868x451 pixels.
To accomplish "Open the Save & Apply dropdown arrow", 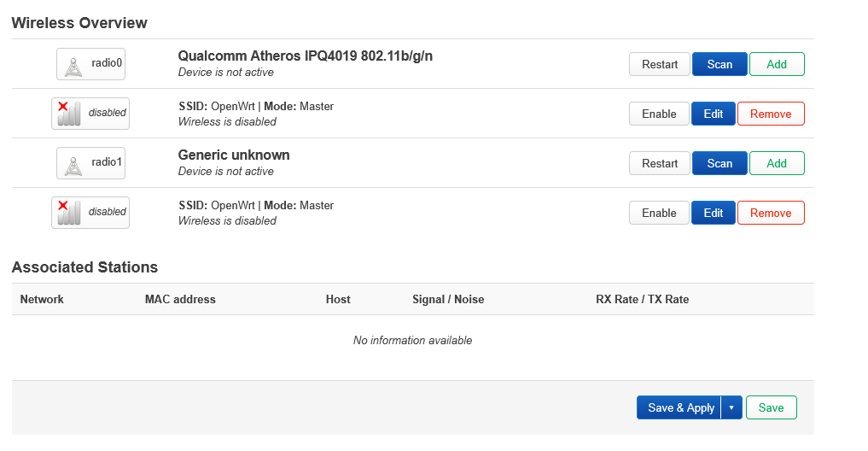I will click(731, 407).
